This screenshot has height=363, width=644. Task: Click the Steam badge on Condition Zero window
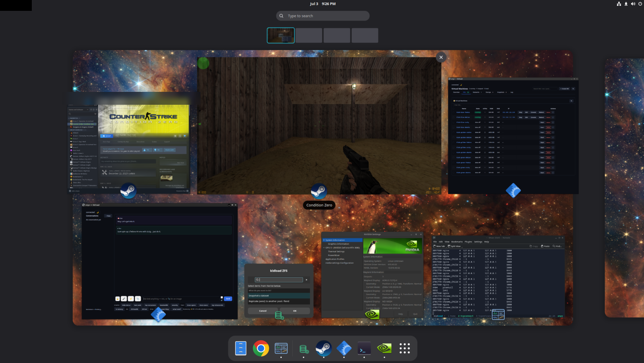tap(319, 191)
